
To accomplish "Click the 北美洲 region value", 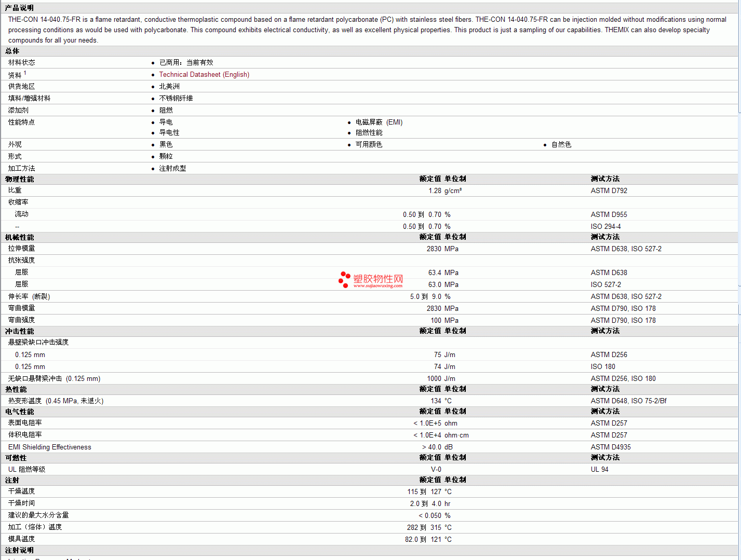I will click(x=169, y=86).
